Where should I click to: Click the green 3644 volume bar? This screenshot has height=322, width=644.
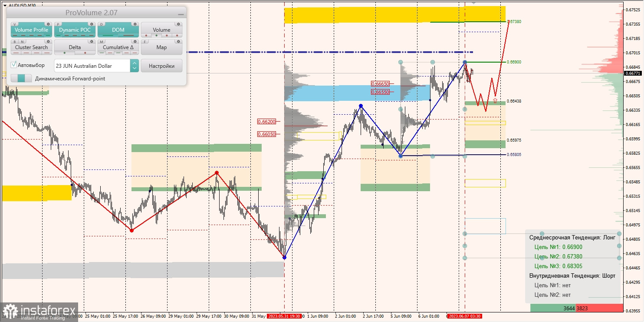[553, 308]
